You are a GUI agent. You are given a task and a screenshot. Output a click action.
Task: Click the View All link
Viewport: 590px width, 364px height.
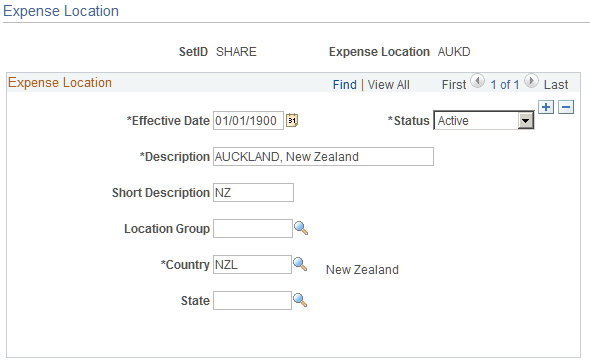click(x=388, y=85)
